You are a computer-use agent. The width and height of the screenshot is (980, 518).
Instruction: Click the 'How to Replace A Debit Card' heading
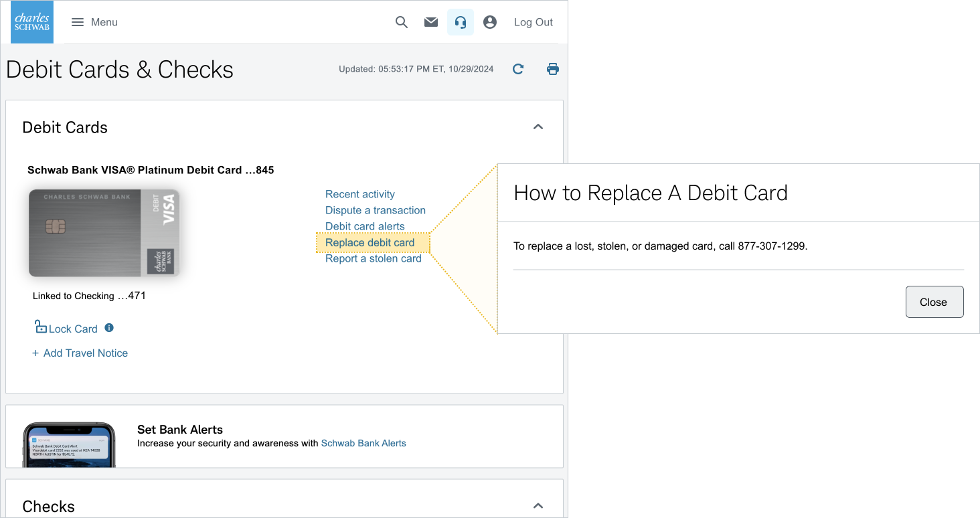point(651,193)
